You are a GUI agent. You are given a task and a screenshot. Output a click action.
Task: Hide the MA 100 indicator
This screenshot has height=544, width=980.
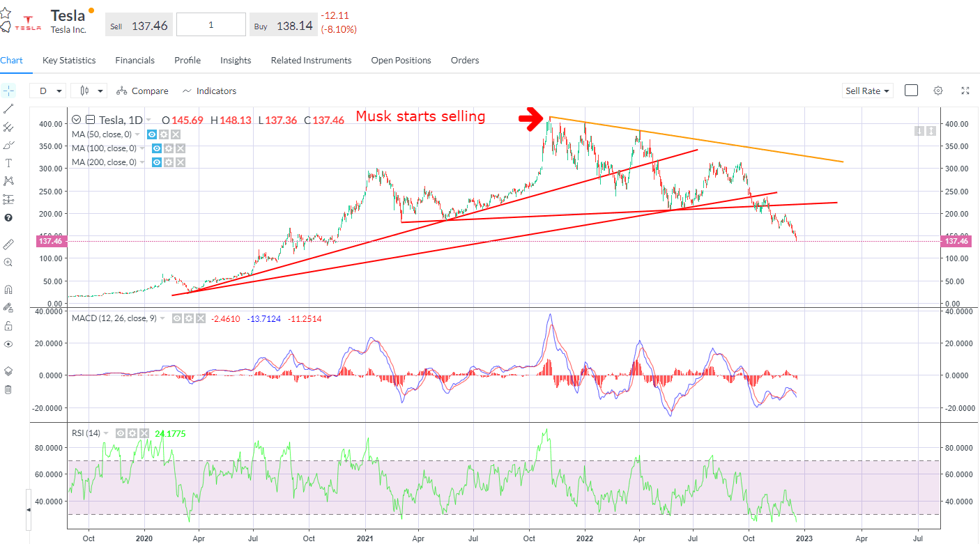pos(156,148)
